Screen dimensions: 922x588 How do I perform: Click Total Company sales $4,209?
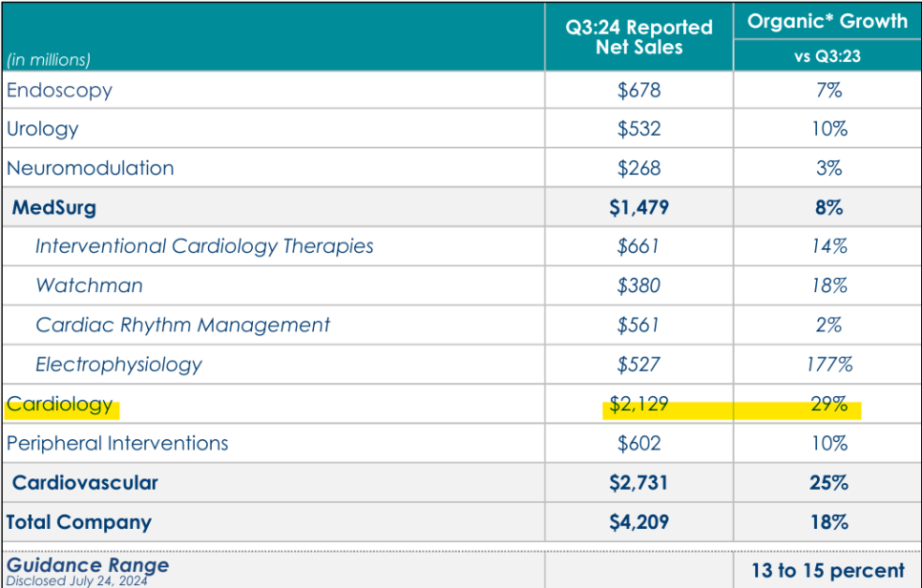(639, 522)
